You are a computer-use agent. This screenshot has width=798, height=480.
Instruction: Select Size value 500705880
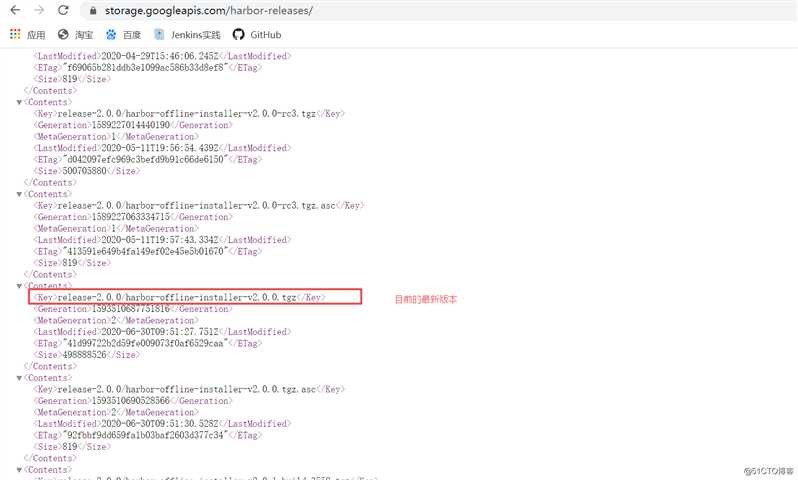click(x=84, y=171)
